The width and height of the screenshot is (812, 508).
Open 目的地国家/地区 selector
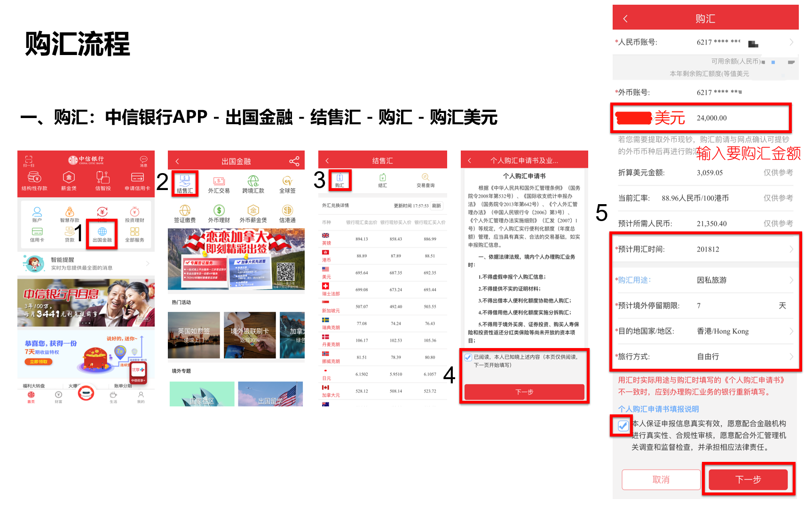pos(705,331)
